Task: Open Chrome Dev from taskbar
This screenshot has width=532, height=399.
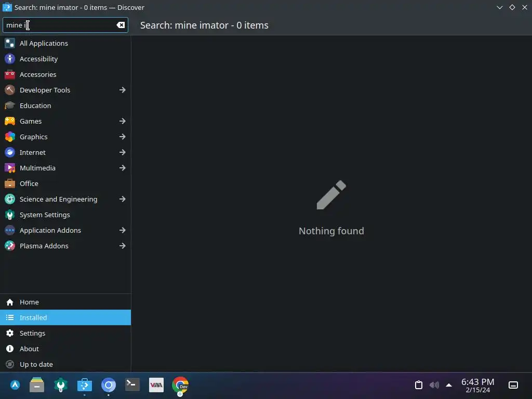Action: [180, 385]
